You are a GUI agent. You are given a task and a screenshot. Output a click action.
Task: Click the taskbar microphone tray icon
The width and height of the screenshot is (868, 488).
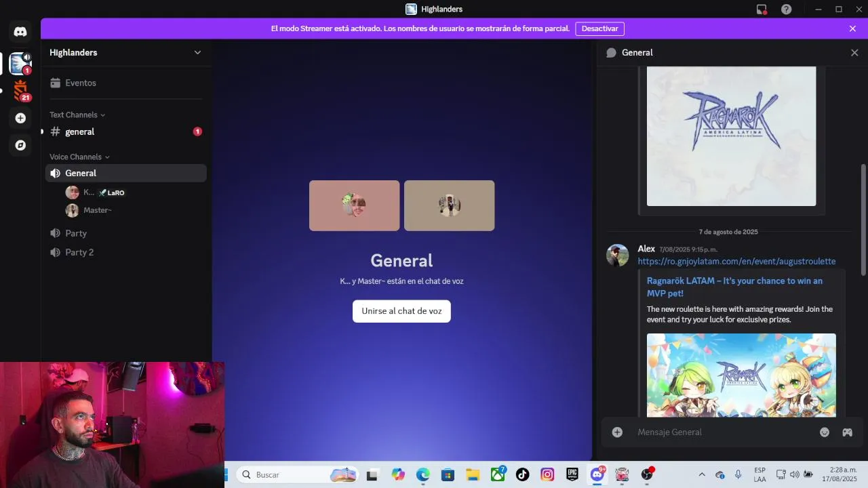point(738,474)
